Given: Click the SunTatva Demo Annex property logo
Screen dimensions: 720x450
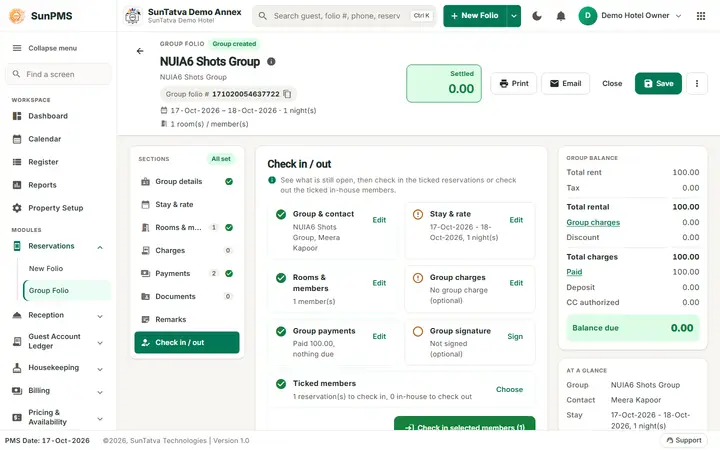Looking at the screenshot, I should tap(133, 16).
